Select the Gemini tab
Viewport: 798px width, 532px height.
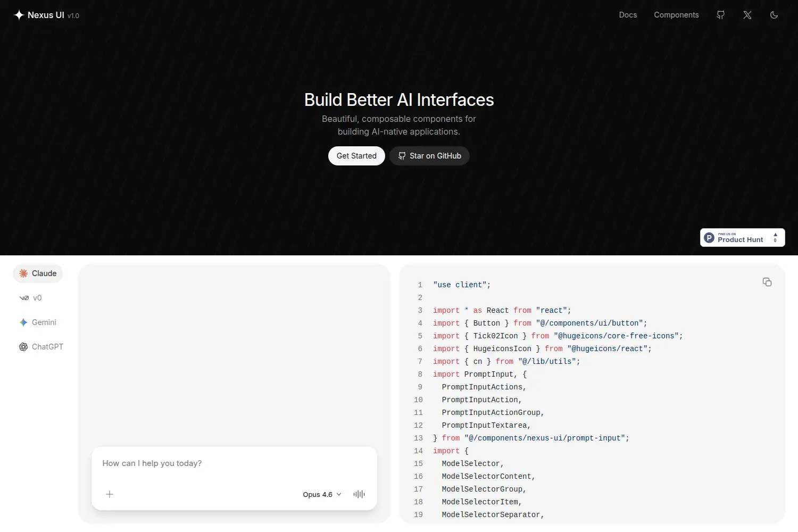tap(38, 322)
